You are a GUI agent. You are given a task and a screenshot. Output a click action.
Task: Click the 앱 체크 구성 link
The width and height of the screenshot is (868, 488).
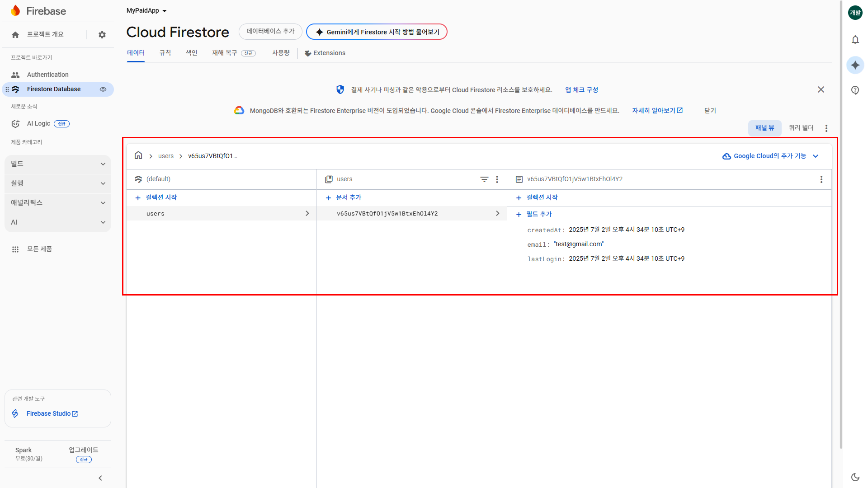[x=581, y=90]
